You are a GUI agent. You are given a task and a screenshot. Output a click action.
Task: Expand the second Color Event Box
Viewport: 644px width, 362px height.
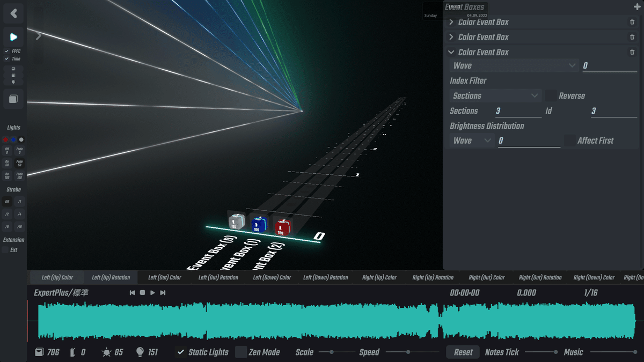tap(451, 37)
